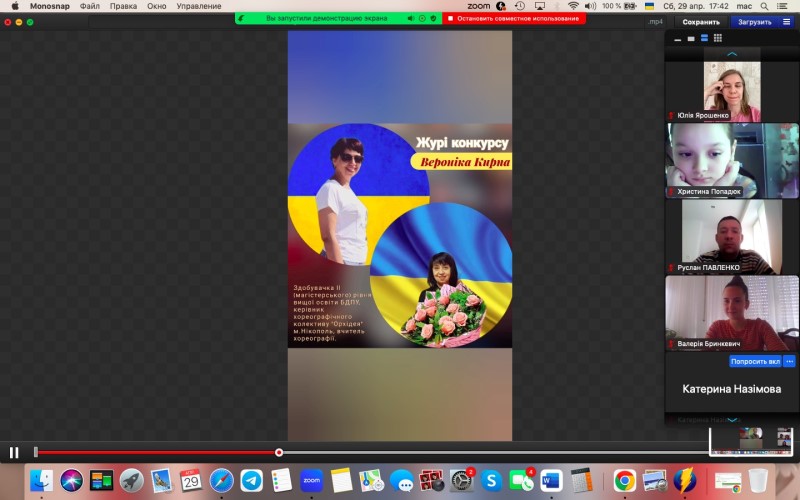Viewport: 800px width, 500px height.
Task: Click the shield security icon in the sharing bar
Action: coord(433,18)
